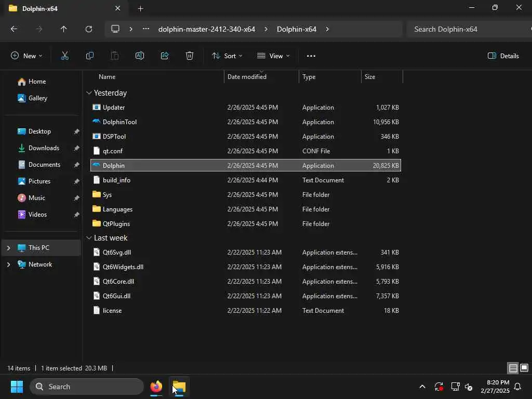
Task: Show hidden system tray icons
Action: (422, 387)
